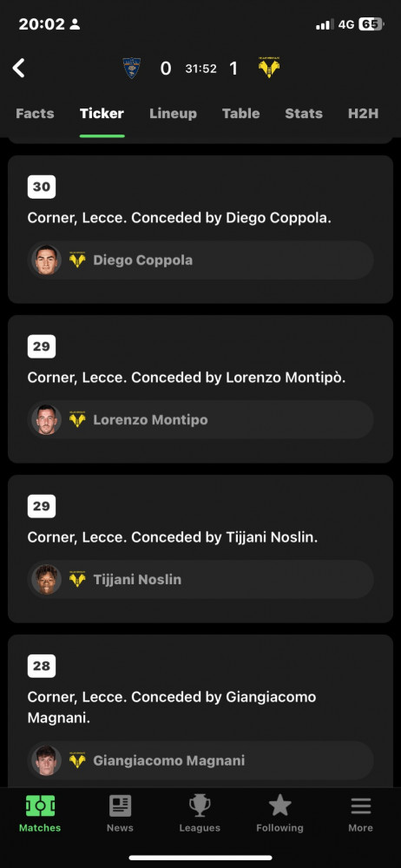Tap Diego Coppola's avatar photo
Screen dimensions: 401x868
tap(47, 260)
